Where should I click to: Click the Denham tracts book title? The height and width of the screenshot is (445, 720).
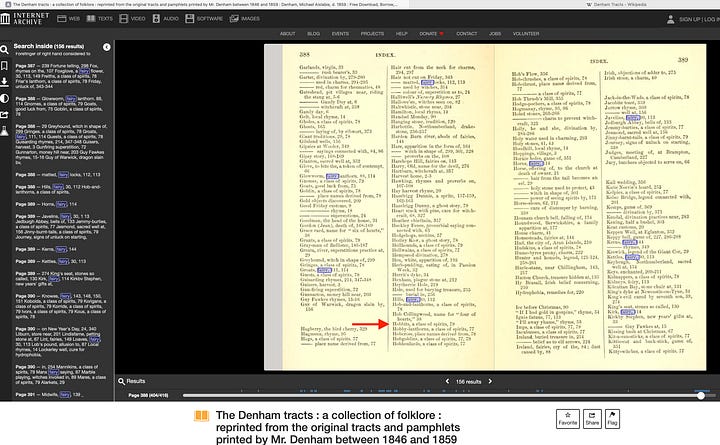click(x=338, y=428)
